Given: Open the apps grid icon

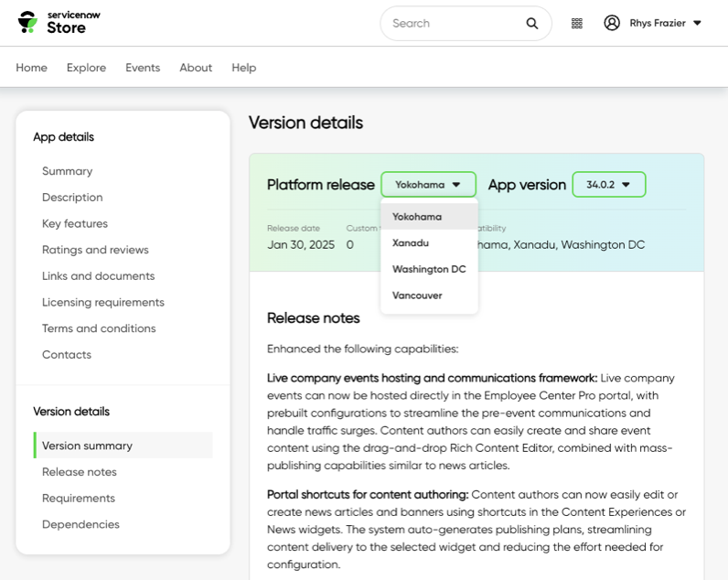Looking at the screenshot, I should coord(577,23).
